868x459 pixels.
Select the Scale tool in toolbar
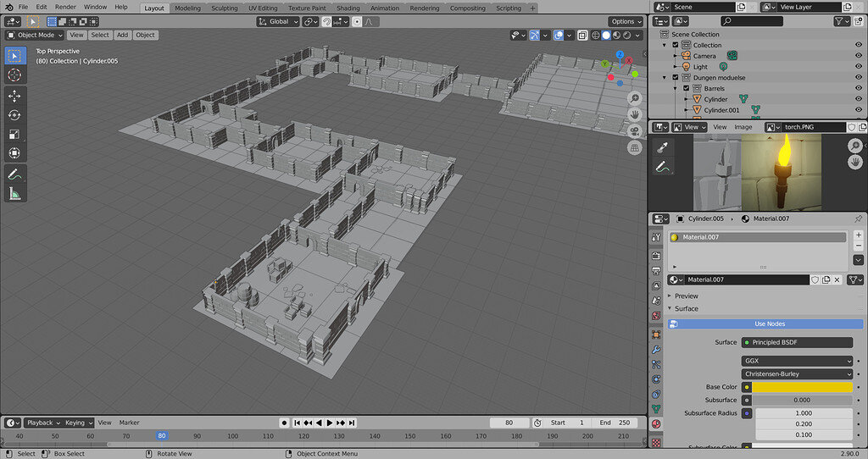14,134
